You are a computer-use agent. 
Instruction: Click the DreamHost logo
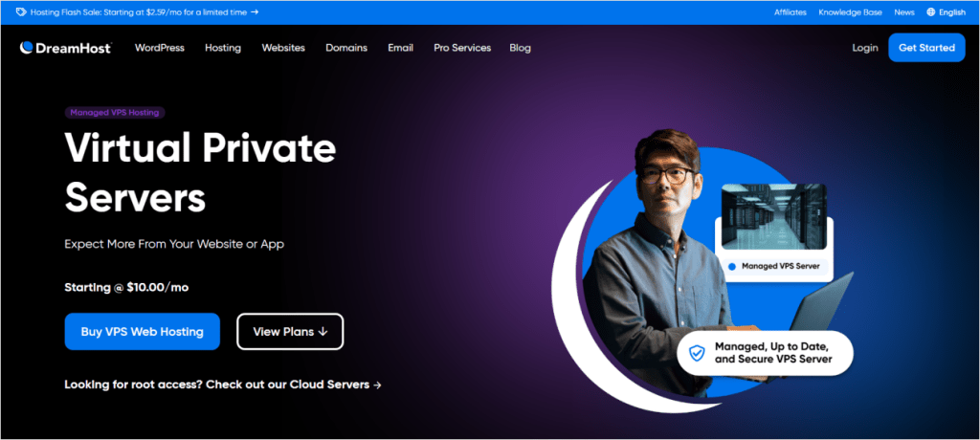tap(66, 48)
